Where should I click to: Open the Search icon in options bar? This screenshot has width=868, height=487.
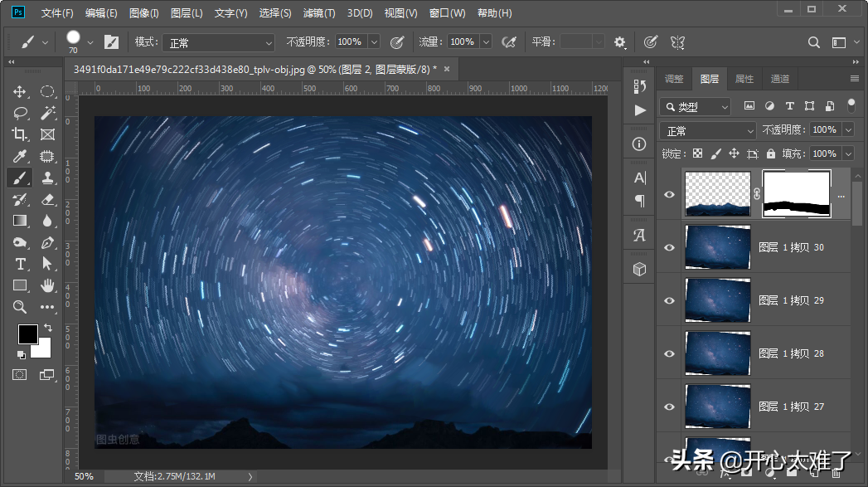click(x=814, y=42)
